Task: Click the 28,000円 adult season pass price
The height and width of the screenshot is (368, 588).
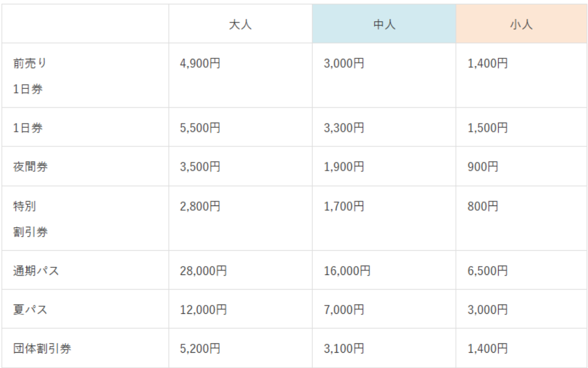Action: 203,271
